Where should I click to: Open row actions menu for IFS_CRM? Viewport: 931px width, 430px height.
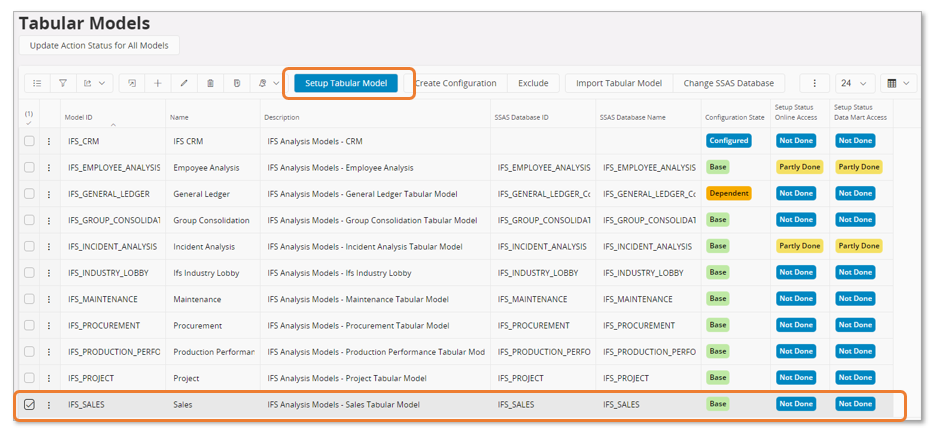point(48,141)
